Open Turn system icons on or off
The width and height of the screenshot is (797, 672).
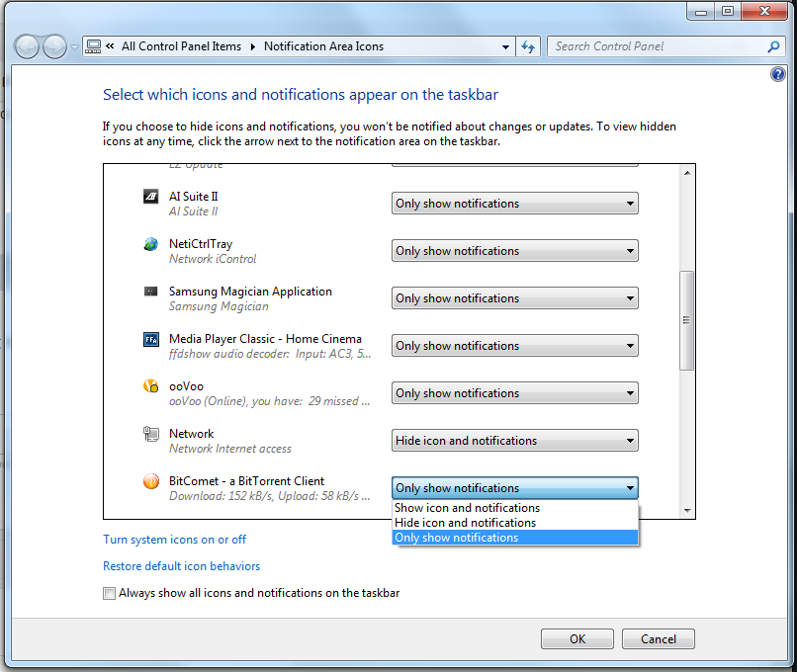(x=174, y=540)
